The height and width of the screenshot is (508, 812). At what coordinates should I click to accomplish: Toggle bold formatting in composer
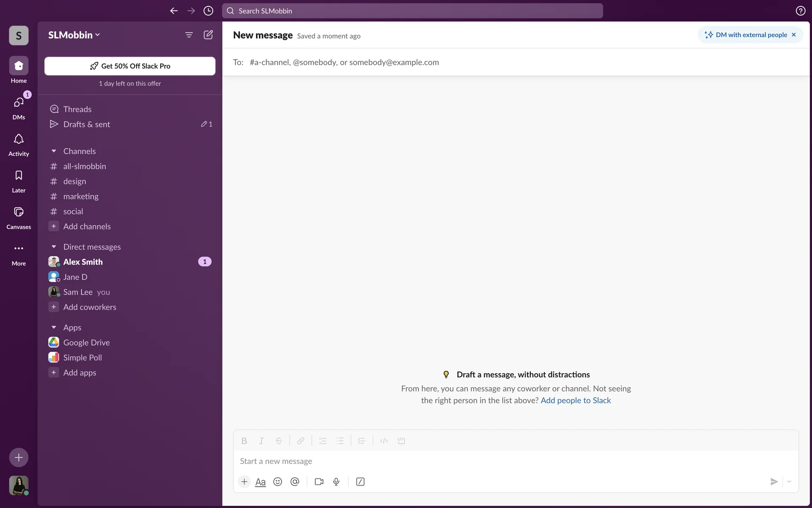[x=244, y=441]
